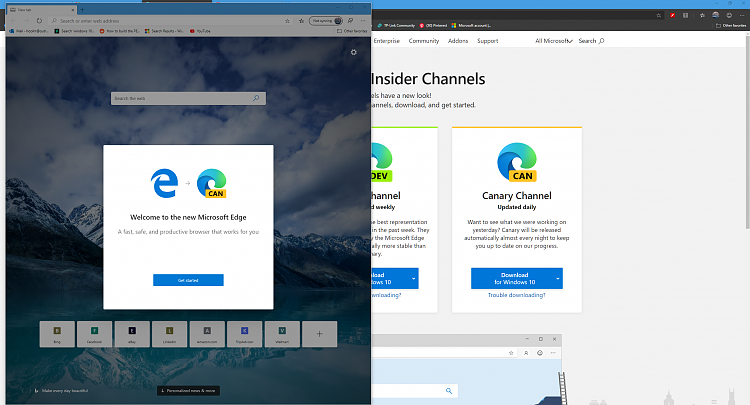Viewport: 750px width, 405px height.
Task: Add page to favorites in front window
Action: click(x=287, y=21)
